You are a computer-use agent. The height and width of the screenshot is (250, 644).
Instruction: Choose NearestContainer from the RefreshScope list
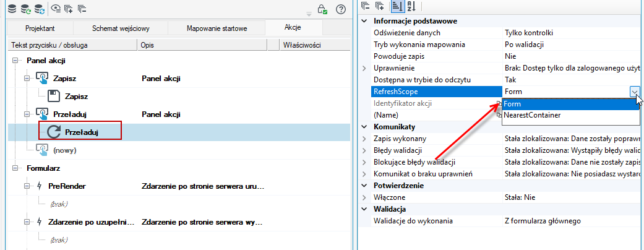click(570, 115)
